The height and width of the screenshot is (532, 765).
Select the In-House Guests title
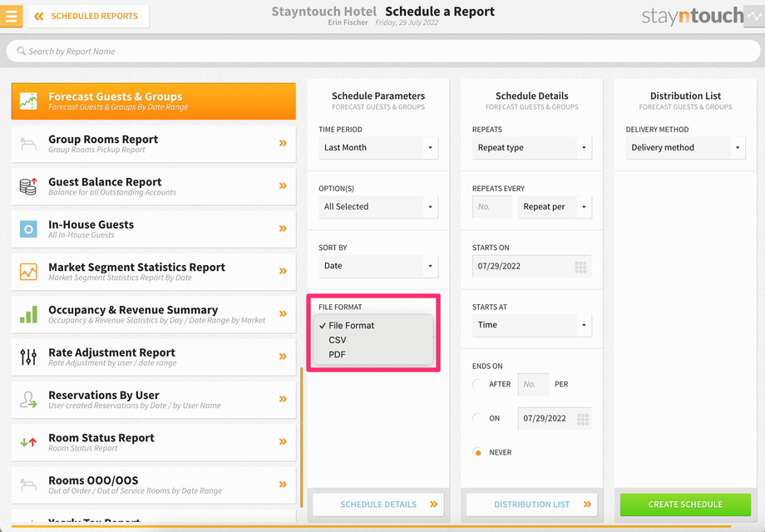pos(91,224)
